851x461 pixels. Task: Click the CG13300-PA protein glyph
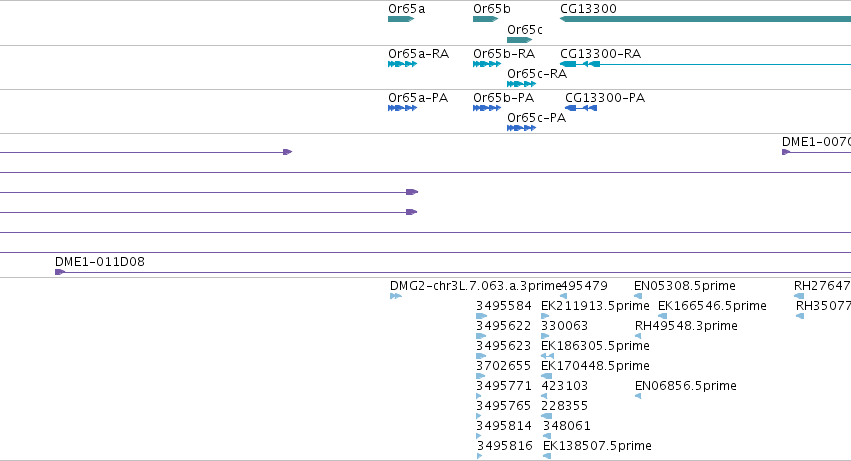point(581,108)
